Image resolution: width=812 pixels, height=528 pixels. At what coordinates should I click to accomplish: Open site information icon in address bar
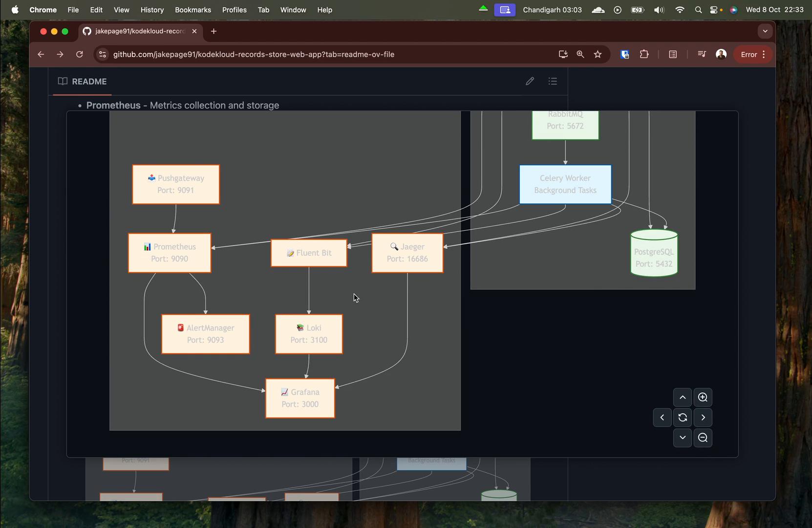[x=102, y=54]
